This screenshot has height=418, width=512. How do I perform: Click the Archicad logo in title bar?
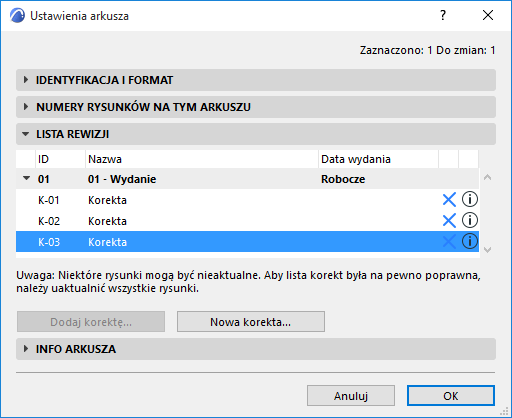17,16
